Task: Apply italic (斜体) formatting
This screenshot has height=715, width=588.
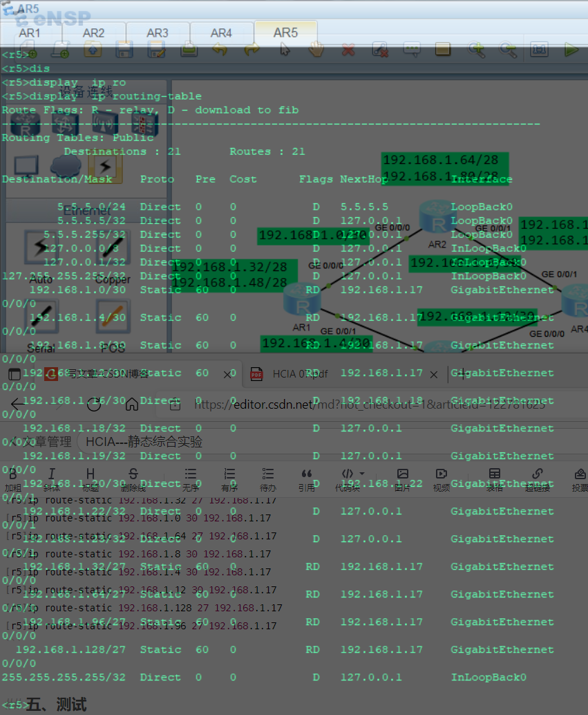Action: [x=52, y=480]
